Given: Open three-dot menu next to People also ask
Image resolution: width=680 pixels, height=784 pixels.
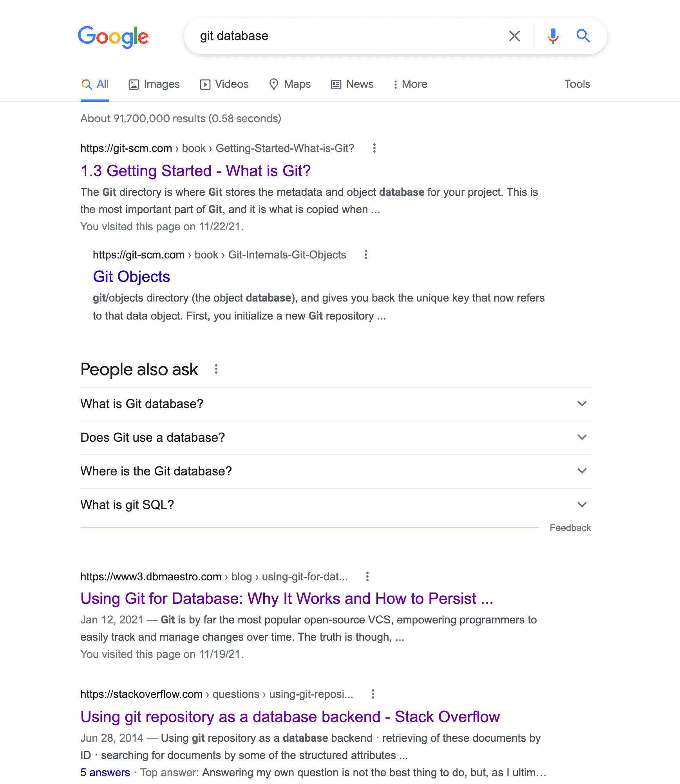Looking at the screenshot, I should coord(216,369).
